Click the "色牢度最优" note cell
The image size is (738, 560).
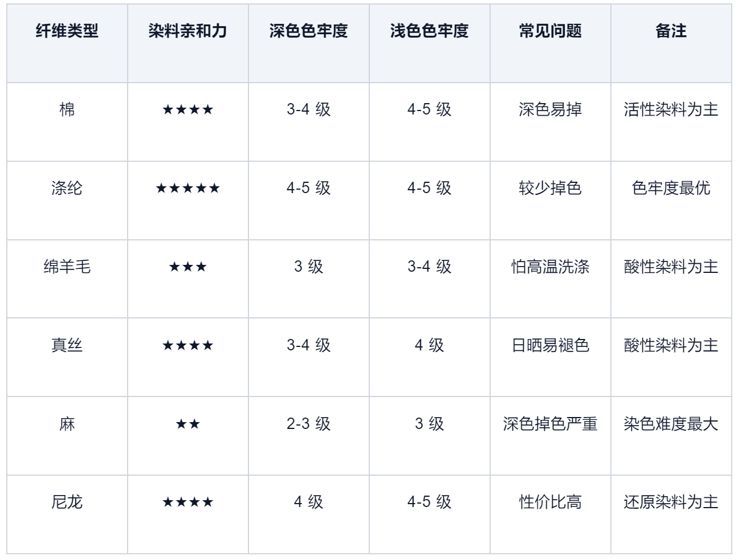click(671, 188)
